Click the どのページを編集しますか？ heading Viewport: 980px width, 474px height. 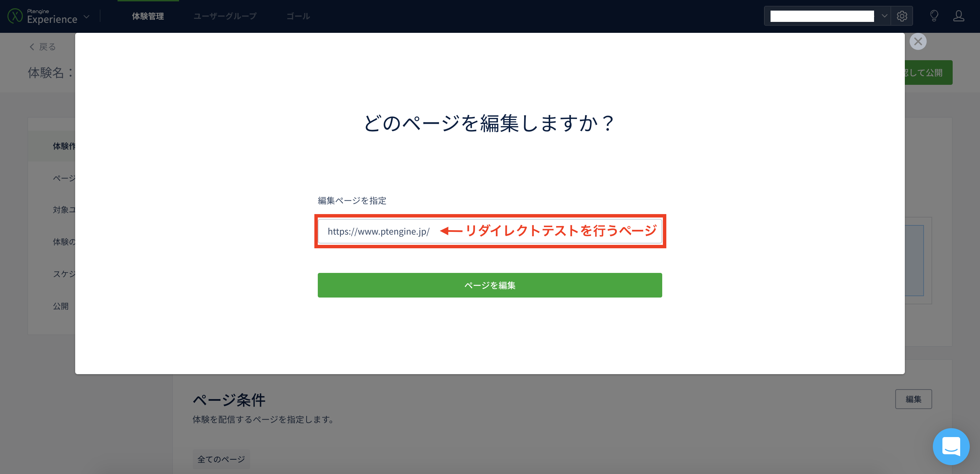pyautogui.click(x=490, y=123)
